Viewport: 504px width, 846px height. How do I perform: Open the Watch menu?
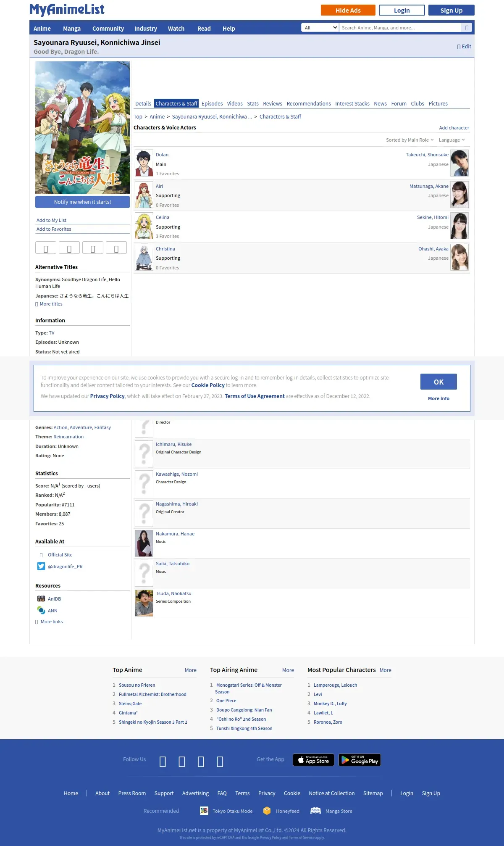(x=176, y=29)
